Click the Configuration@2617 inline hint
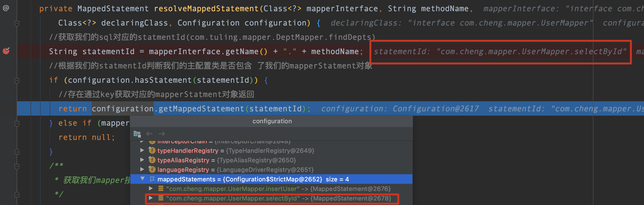This screenshot has width=644, height=205. coord(400,109)
